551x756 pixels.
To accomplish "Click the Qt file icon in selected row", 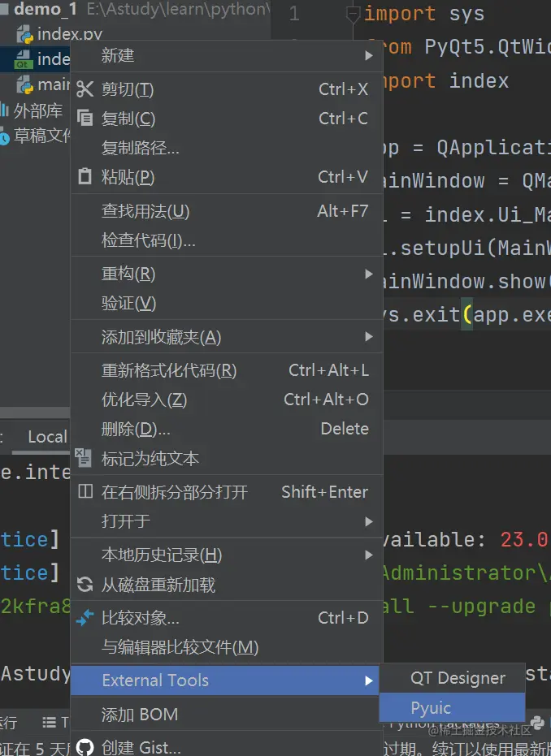I will click(23, 59).
